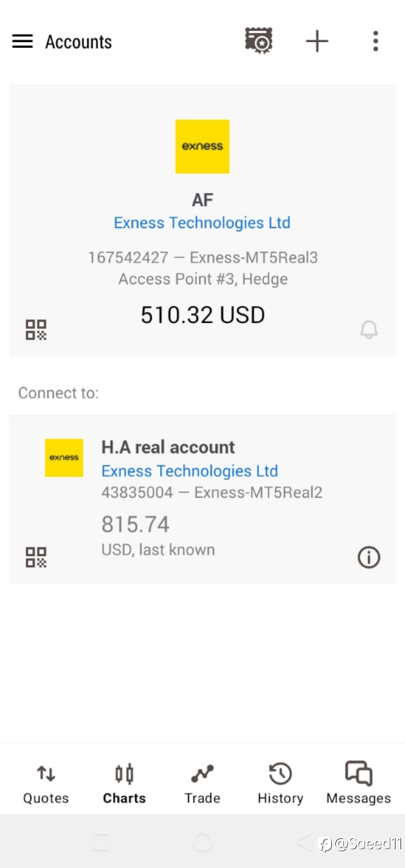
Task: Show QR code for H.A real account
Action: click(x=36, y=557)
